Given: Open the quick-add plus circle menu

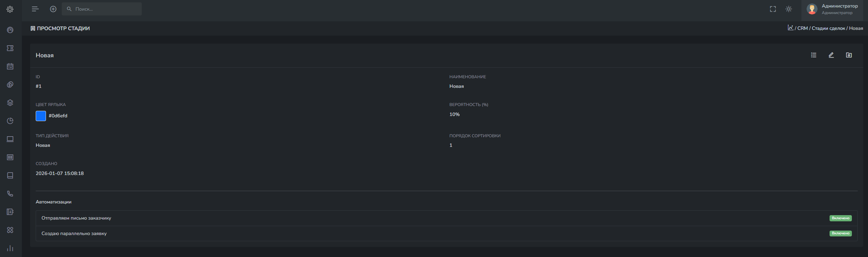Looking at the screenshot, I should (53, 9).
